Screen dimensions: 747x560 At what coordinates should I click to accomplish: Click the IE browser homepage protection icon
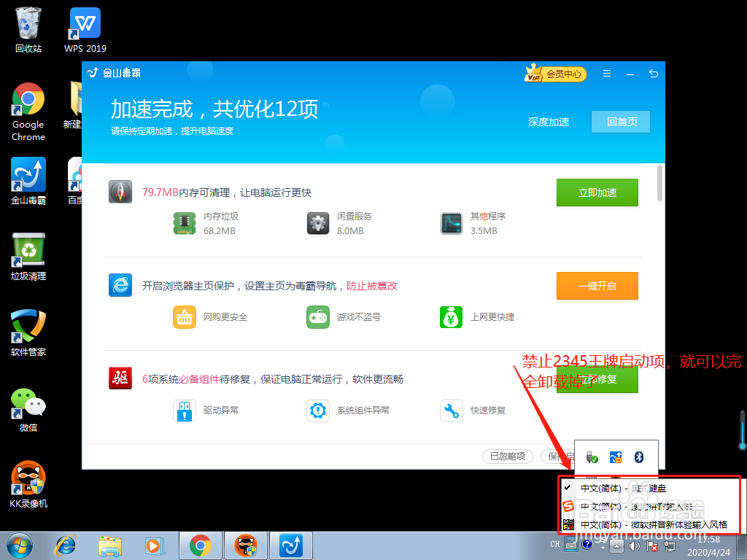click(x=120, y=285)
